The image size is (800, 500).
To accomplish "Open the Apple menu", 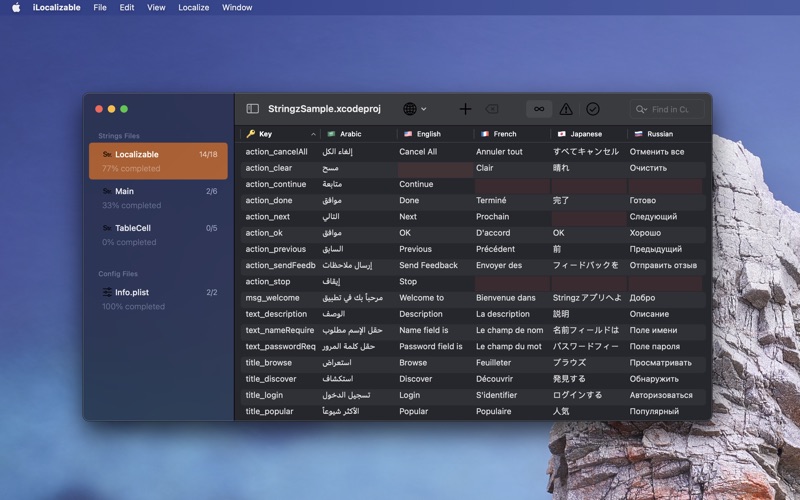I will click(x=16, y=7).
